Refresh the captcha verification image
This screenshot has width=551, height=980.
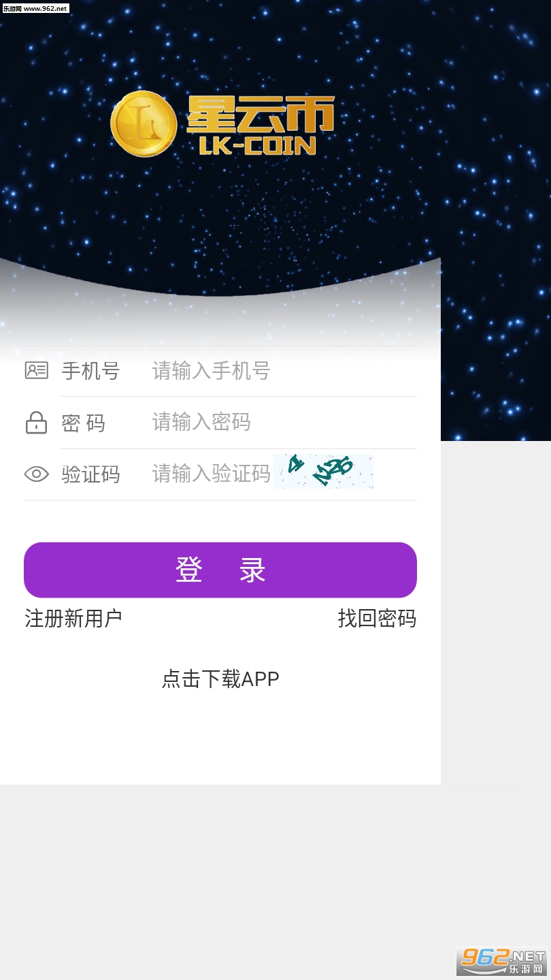point(324,471)
